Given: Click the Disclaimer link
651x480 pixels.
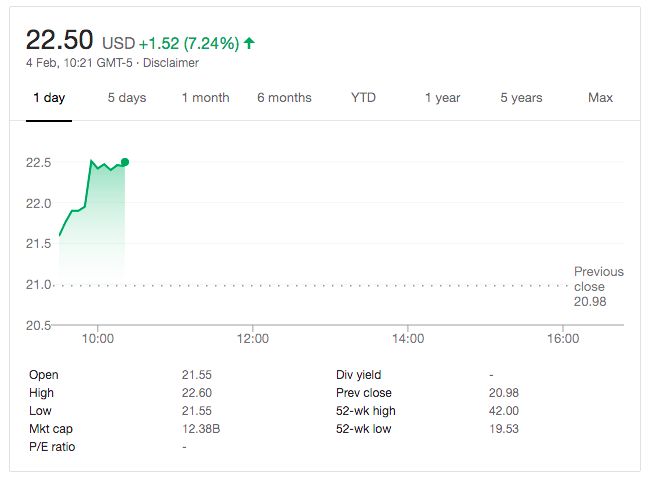Looking at the screenshot, I should tap(173, 63).
